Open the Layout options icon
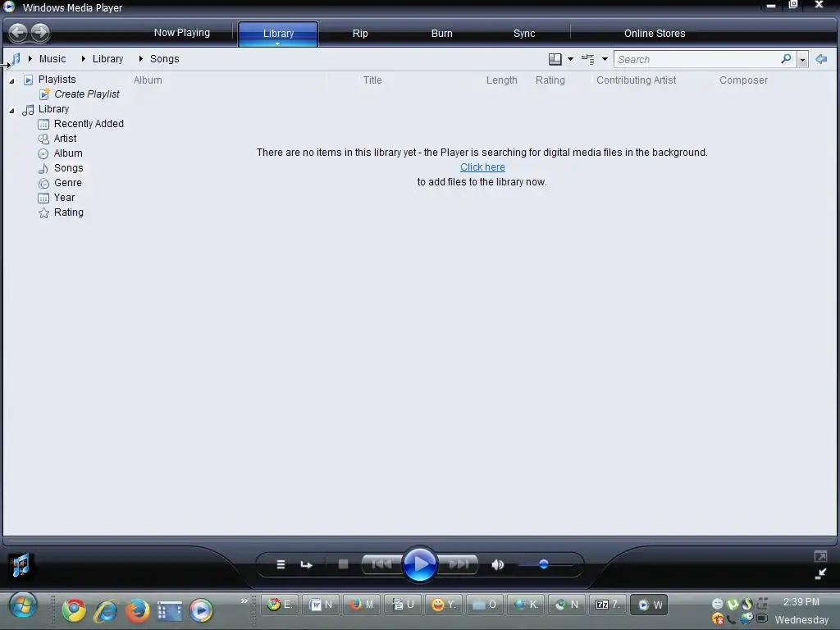This screenshot has height=630, width=840. (x=555, y=59)
